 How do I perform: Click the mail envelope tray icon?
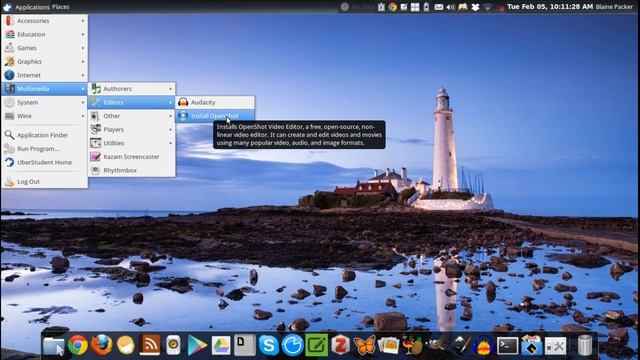439,7
